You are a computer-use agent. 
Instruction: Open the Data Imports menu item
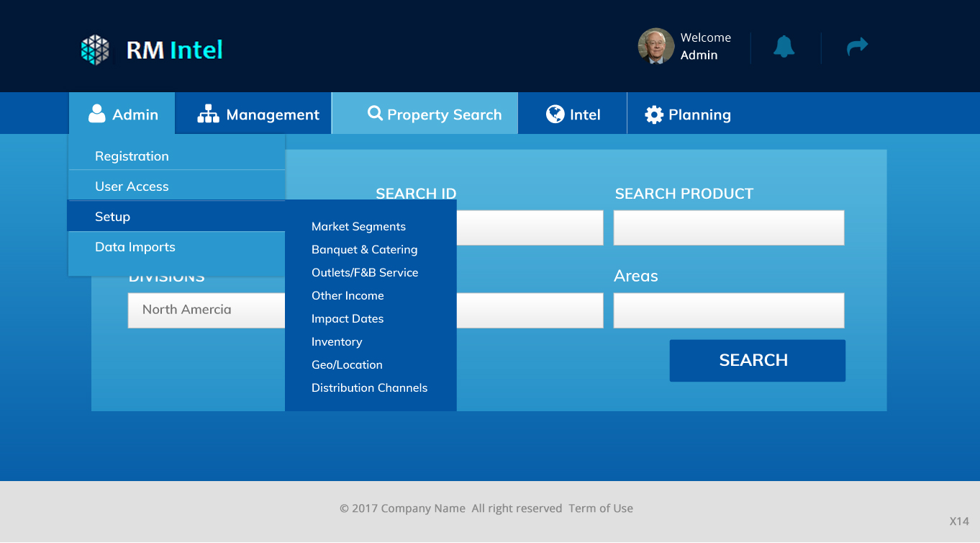point(135,246)
